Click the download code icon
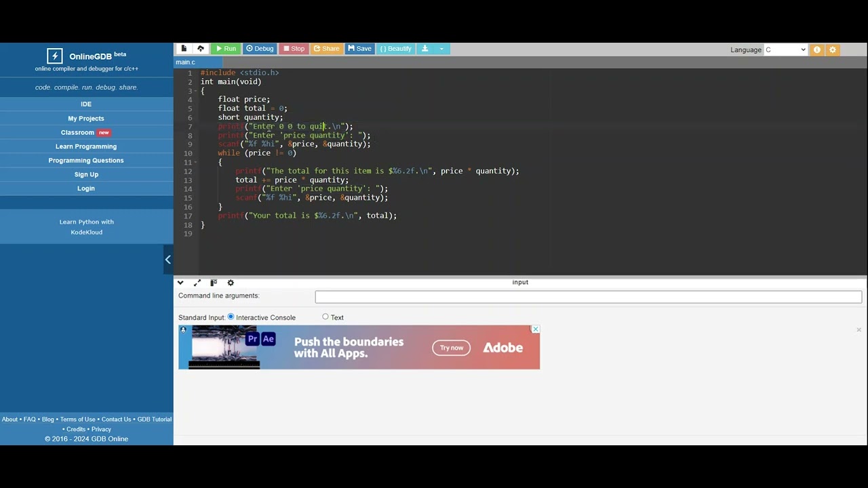The width and height of the screenshot is (868, 488). coord(425,49)
